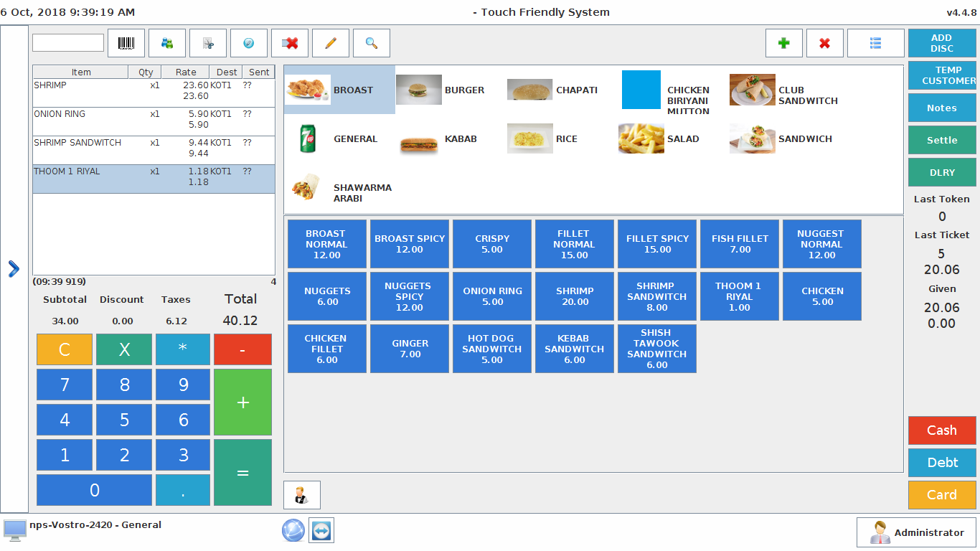
Task: Open the TeamViewer icon in the bottom bar
Action: click(321, 530)
